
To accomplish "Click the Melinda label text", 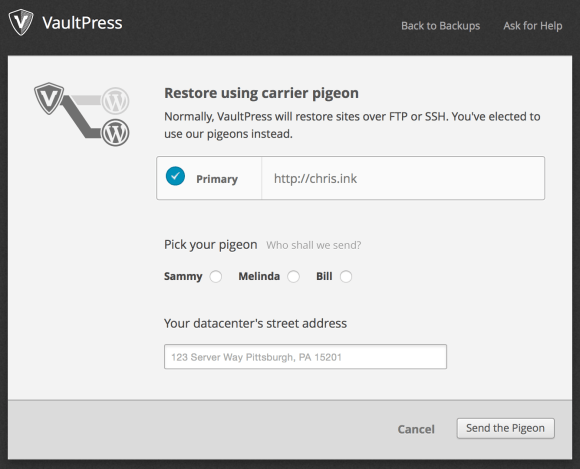I will coord(259,276).
